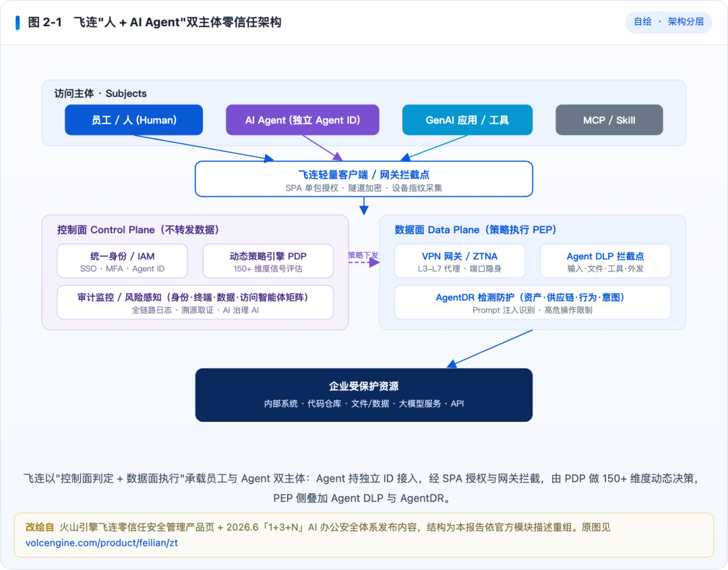Click the SSO · MFA · Agent ID text
728x570 pixels.
123,269
